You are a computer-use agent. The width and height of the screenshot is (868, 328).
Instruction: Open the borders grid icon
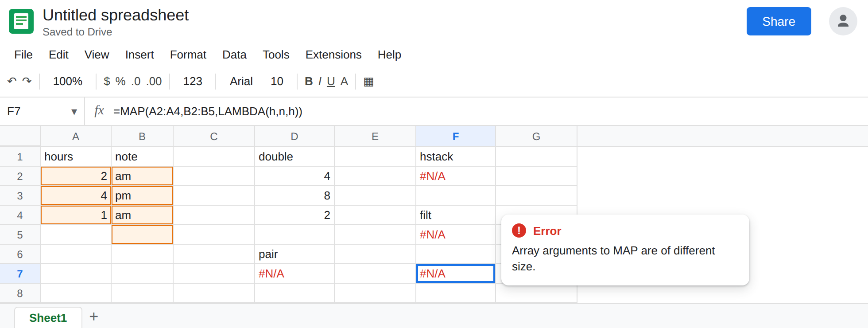[368, 82]
